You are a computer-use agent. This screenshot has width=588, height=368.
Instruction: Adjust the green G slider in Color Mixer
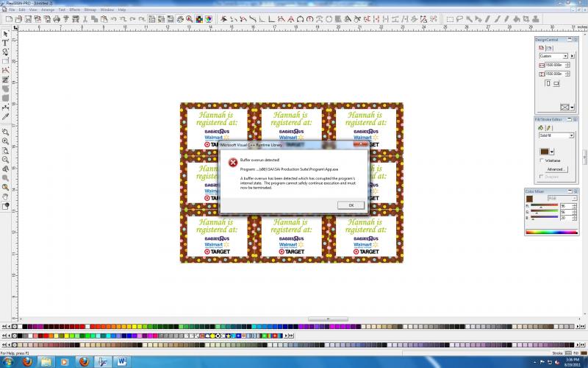(x=544, y=212)
